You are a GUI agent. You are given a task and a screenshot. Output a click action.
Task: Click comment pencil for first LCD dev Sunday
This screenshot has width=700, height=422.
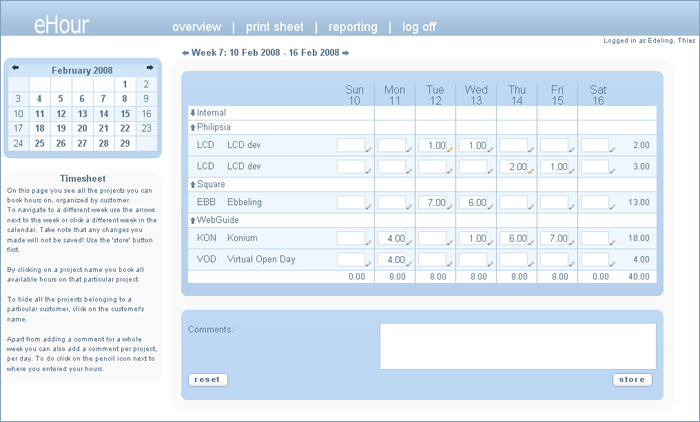pyautogui.click(x=368, y=150)
